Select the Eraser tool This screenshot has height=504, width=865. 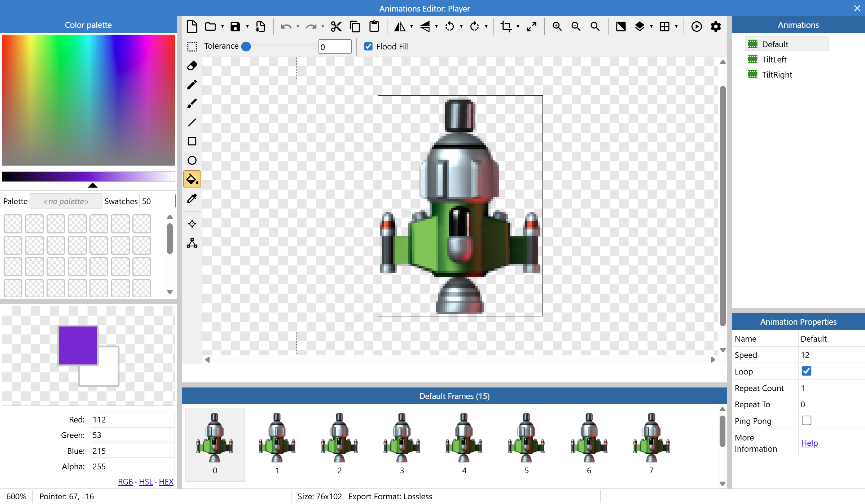[x=192, y=66]
